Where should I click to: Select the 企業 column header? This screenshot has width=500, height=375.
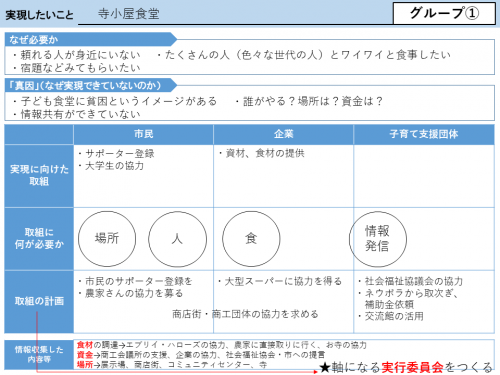pos(283,134)
